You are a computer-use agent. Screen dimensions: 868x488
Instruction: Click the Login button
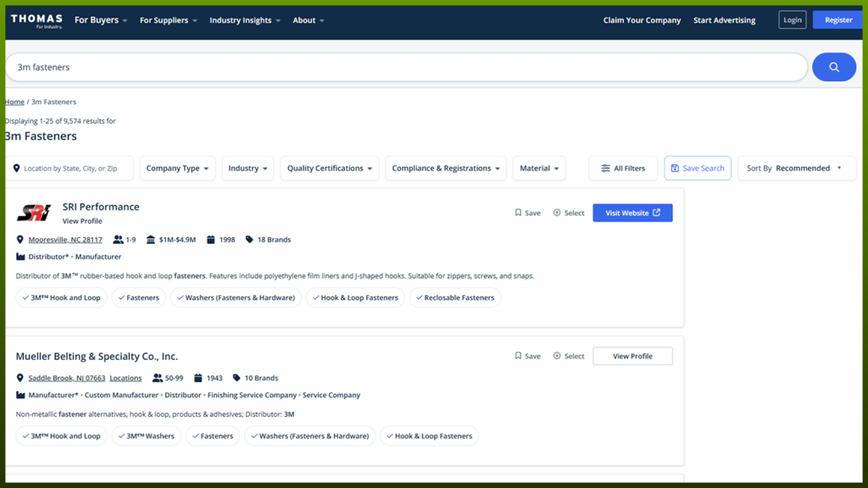pyautogui.click(x=793, y=20)
